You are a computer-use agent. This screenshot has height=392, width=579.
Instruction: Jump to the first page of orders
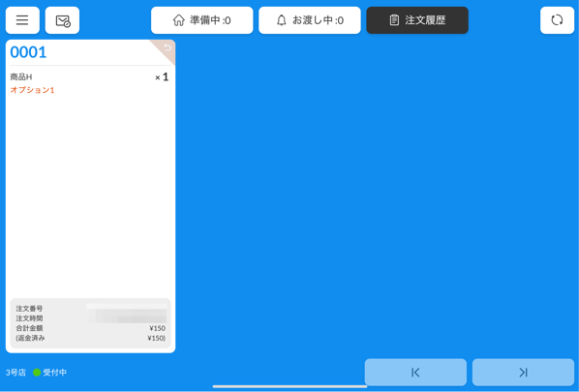click(415, 373)
